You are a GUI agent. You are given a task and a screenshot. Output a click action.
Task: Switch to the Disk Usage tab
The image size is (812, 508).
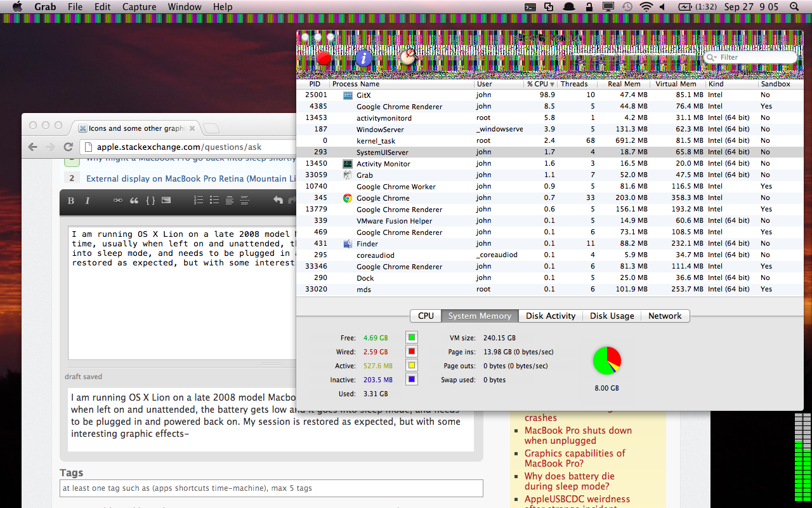point(612,316)
